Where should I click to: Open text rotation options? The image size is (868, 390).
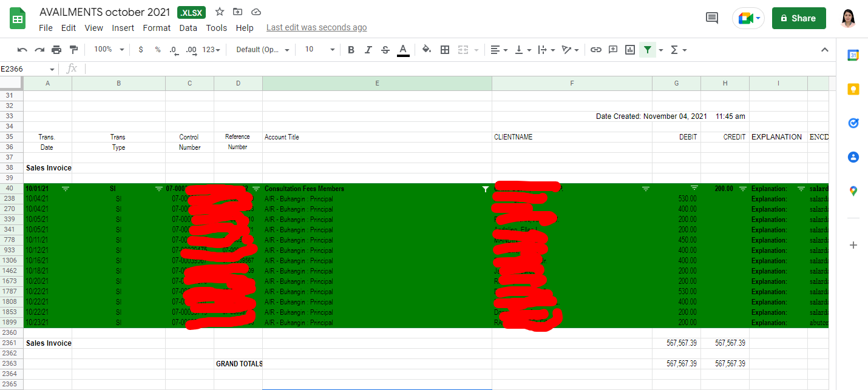570,50
